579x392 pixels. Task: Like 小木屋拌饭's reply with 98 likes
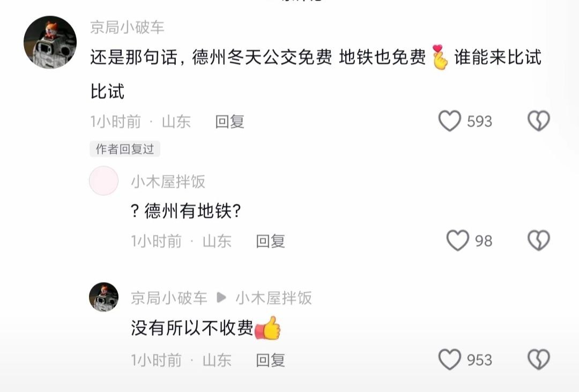[458, 241]
